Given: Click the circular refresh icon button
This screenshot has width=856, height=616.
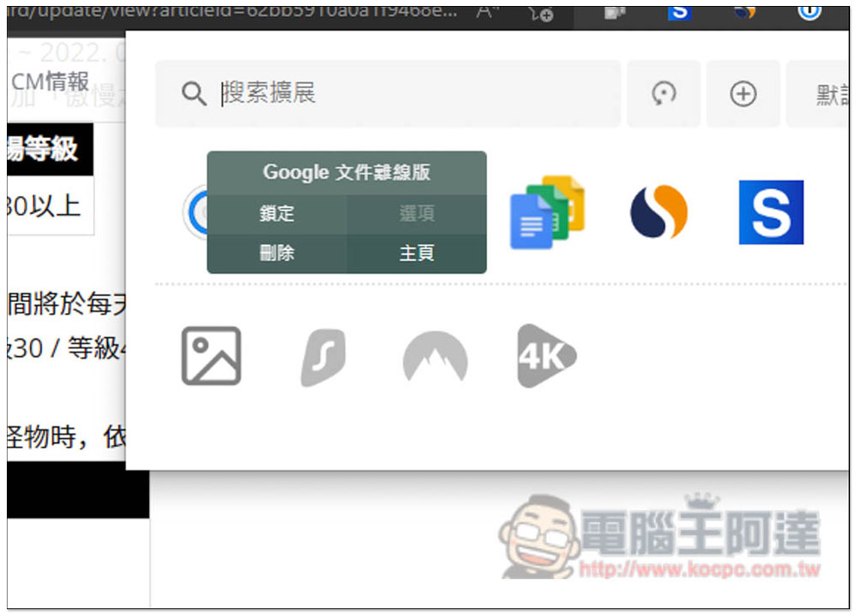Looking at the screenshot, I should [663, 94].
